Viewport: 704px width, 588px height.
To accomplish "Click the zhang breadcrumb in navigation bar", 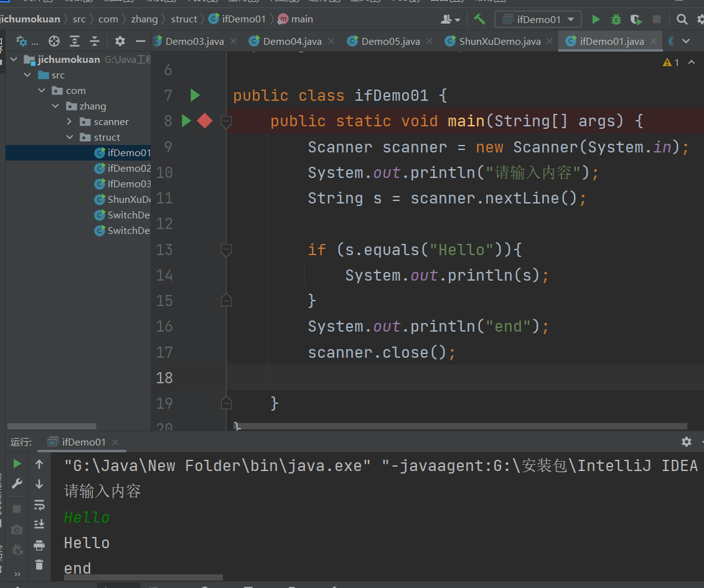I will (x=144, y=19).
